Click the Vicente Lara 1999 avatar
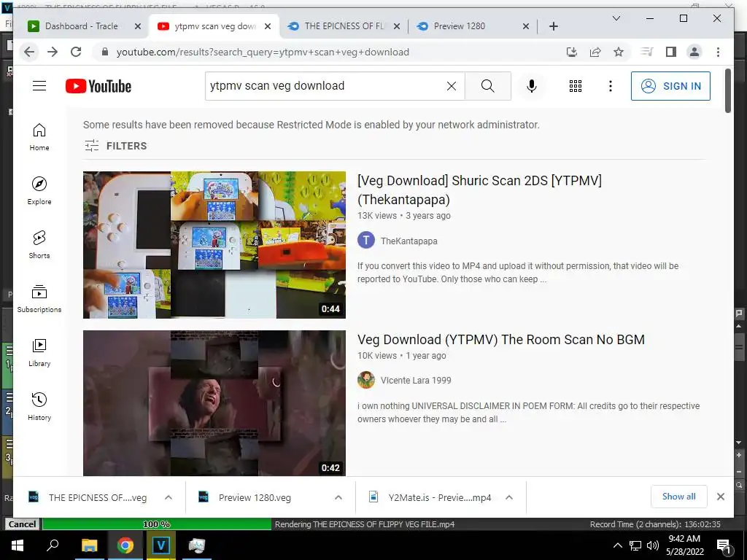Screen dimensions: 747x560 (366, 380)
